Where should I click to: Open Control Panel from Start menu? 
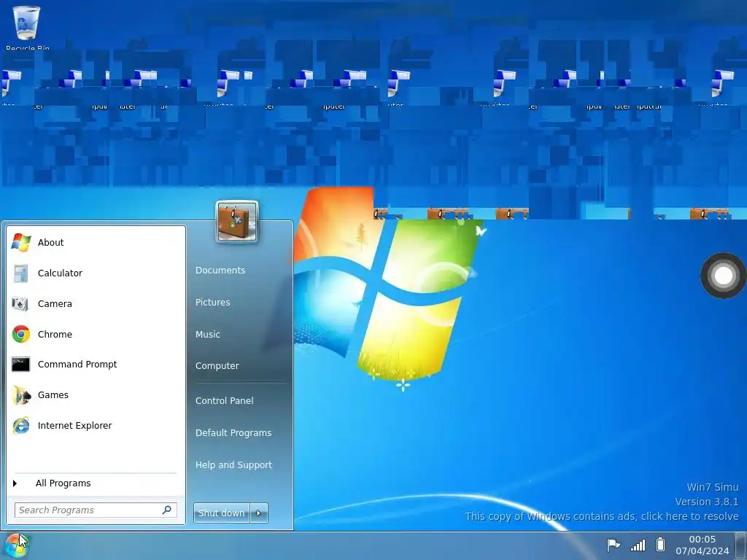tap(225, 401)
